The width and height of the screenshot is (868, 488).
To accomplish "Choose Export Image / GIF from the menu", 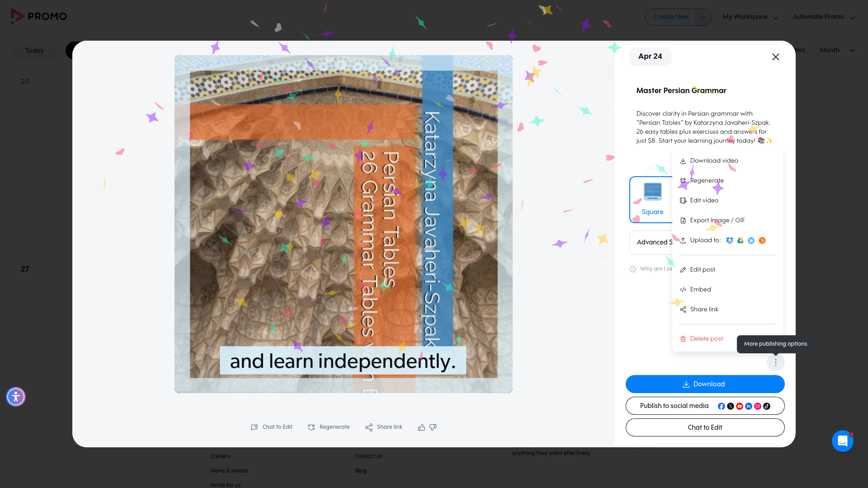I will [717, 220].
